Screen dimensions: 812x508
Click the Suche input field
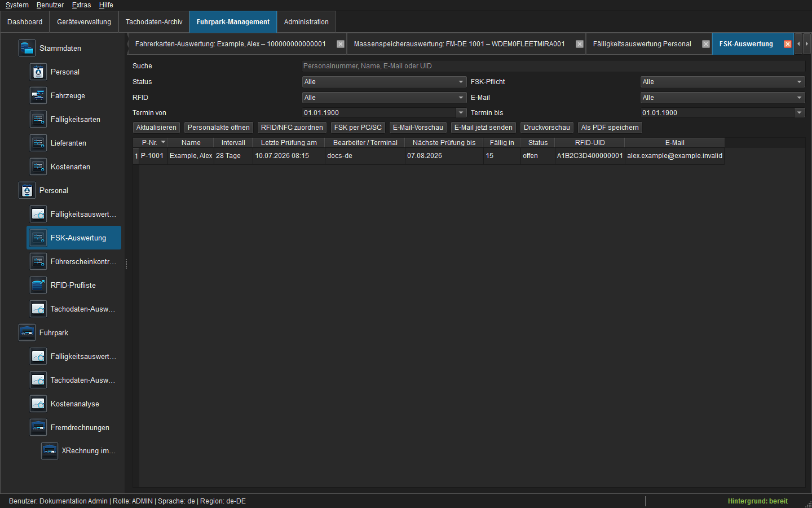coord(553,66)
